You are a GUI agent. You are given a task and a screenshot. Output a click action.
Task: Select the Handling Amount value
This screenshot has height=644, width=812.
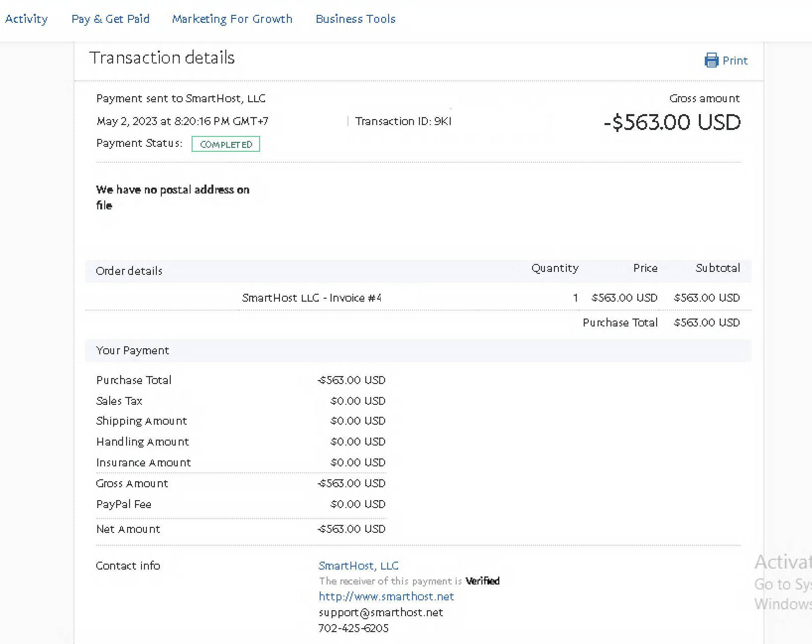click(x=358, y=442)
